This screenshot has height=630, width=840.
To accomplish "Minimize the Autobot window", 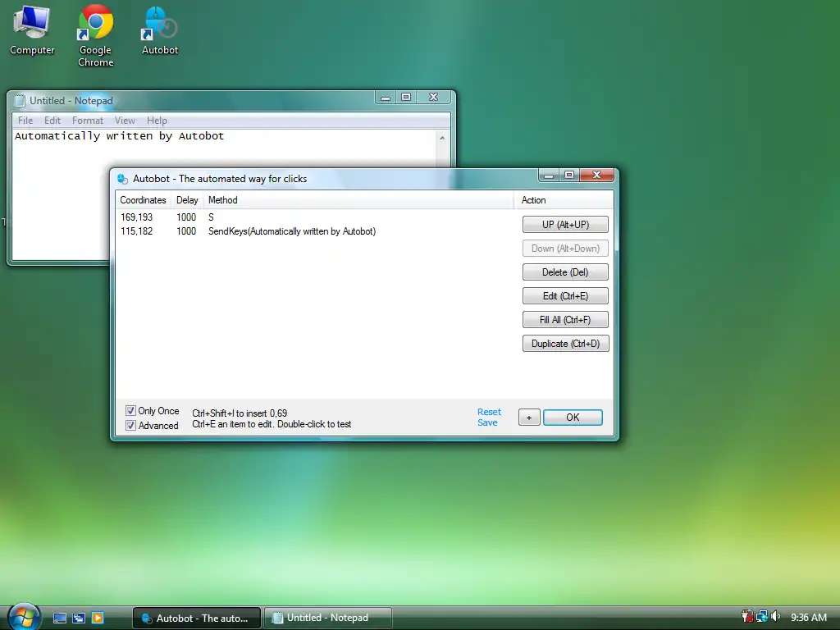I will click(549, 176).
